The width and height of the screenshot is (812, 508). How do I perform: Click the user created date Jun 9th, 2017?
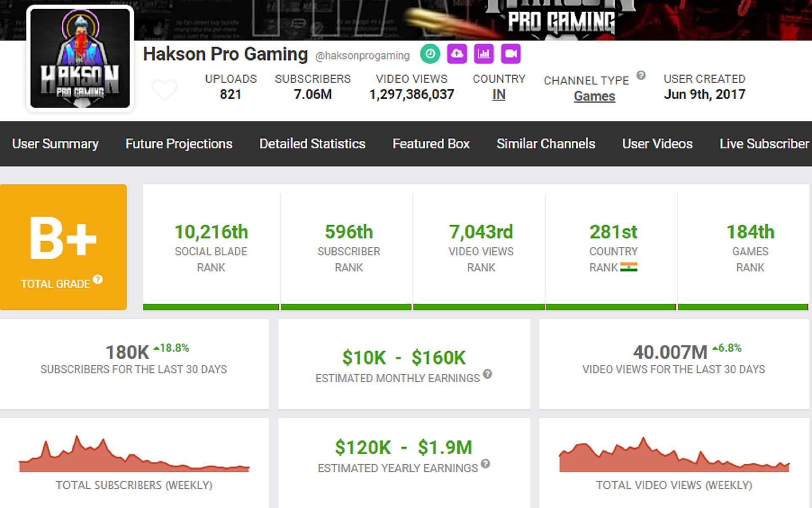(705, 94)
